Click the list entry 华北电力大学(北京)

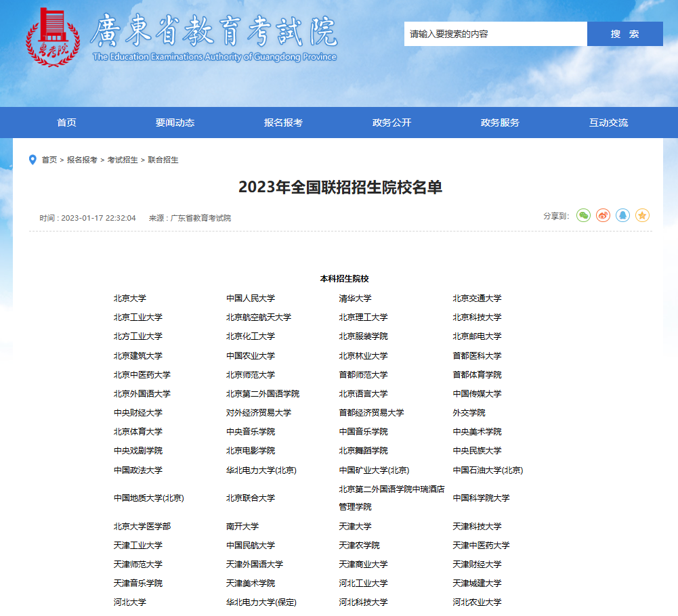click(261, 470)
